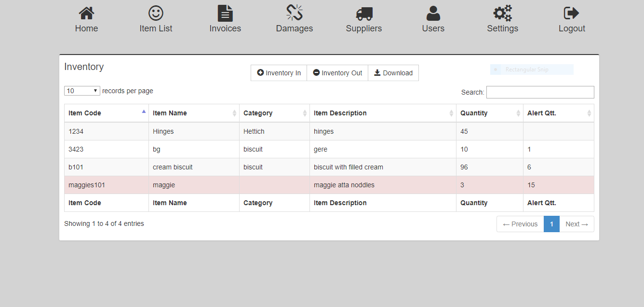Go to the Next page
This screenshot has height=307, width=644.
[x=577, y=224]
